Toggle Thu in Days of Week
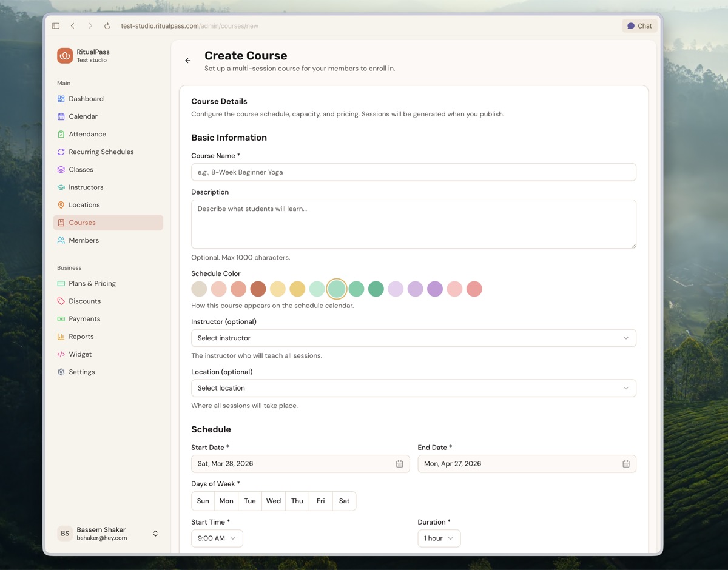The width and height of the screenshot is (728, 570). pos(297,501)
